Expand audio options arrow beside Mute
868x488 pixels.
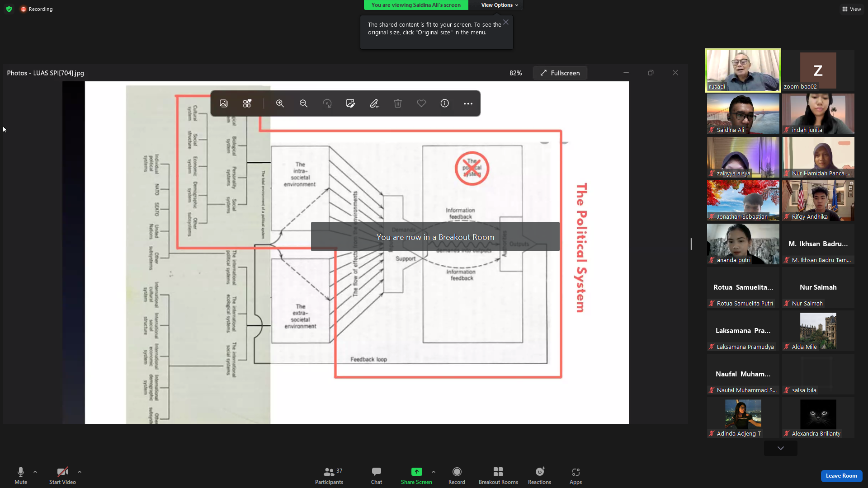(35, 472)
